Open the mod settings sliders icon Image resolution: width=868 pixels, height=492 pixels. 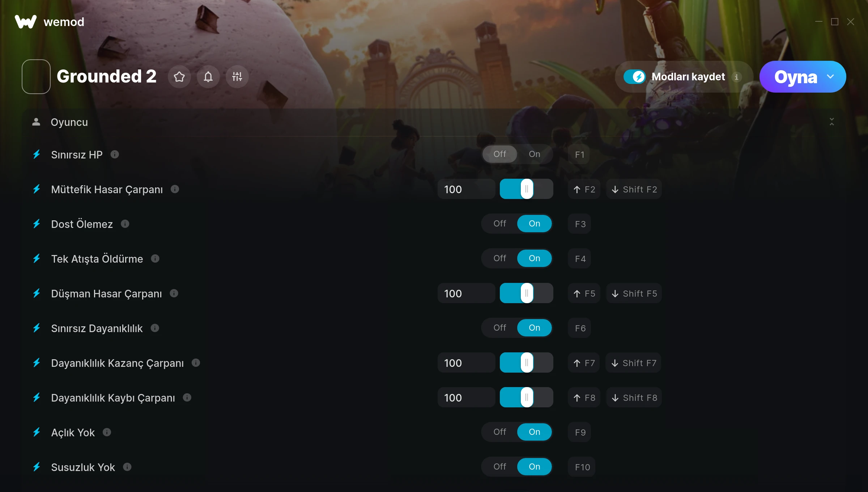coord(237,77)
